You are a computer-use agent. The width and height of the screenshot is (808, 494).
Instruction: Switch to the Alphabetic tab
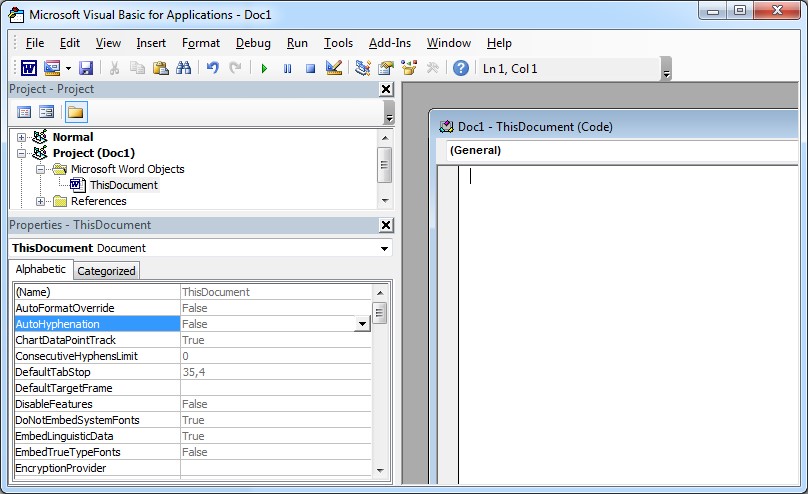pyautogui.click(x=41, y=269)
